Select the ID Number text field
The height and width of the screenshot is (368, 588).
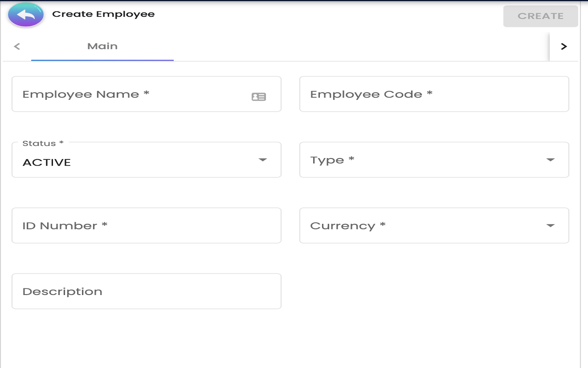point(146,226)
